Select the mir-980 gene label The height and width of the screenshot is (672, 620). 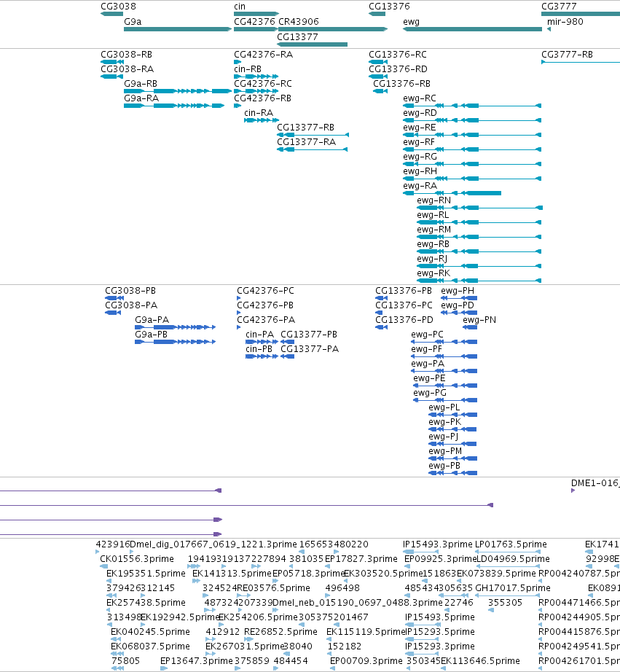pos(565,22)
